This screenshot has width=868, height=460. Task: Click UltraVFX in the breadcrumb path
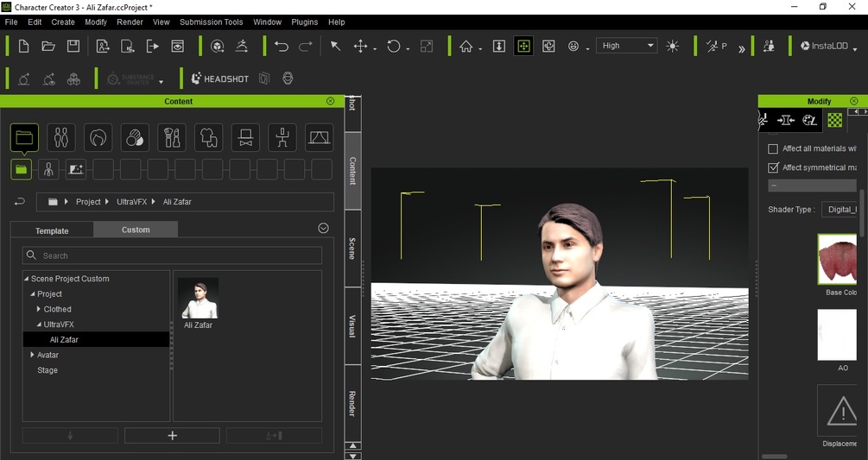(132, 202)
